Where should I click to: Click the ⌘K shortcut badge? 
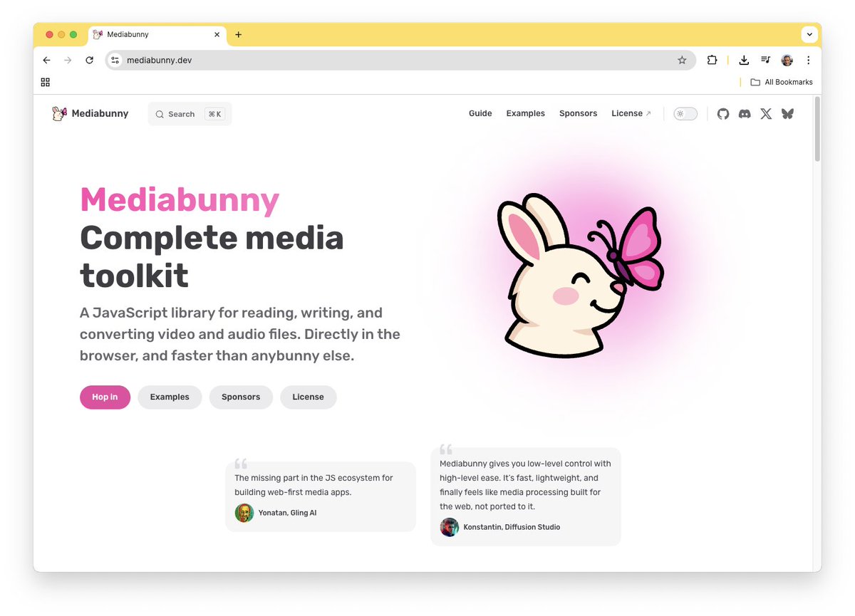(214, 114)
